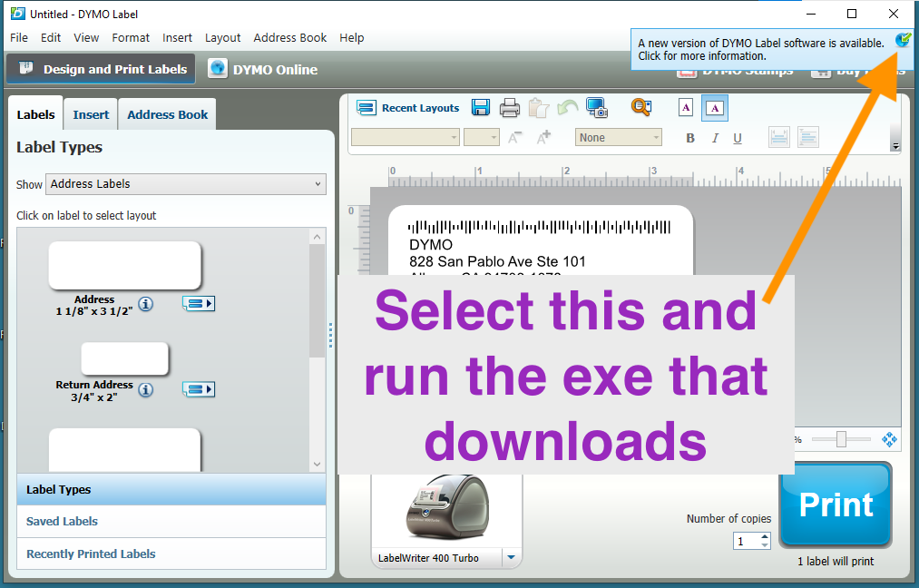Select the Labels tab
Viewport: 919px width, 588px height.
(x=35, y=114)
